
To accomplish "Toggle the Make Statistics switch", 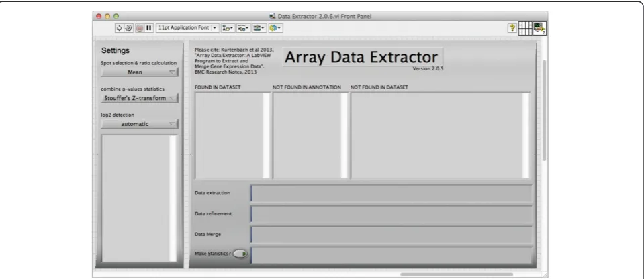I will [x=240, y=254].
